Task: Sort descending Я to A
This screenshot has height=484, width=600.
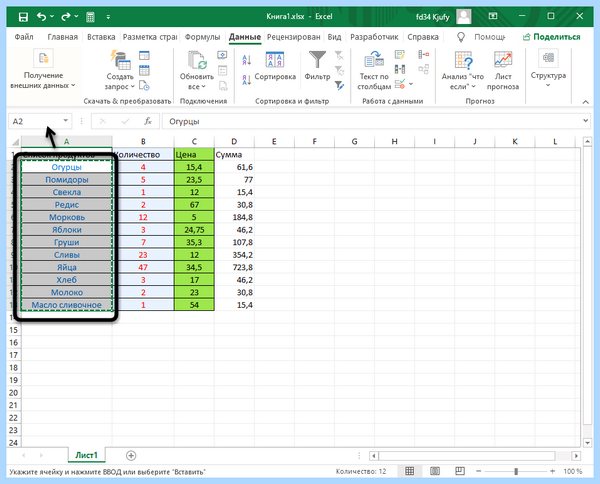Action: pyautogui.click(x=247, y=80)
